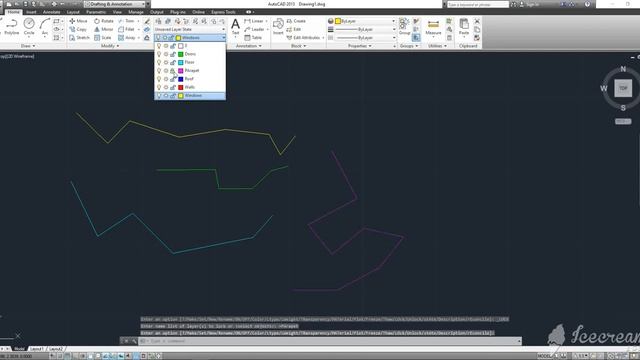640x360 pixels.
Task: Toggle freeze sun icon for Parapet layer
Action: pyautogui.click(x=166, y=71)
